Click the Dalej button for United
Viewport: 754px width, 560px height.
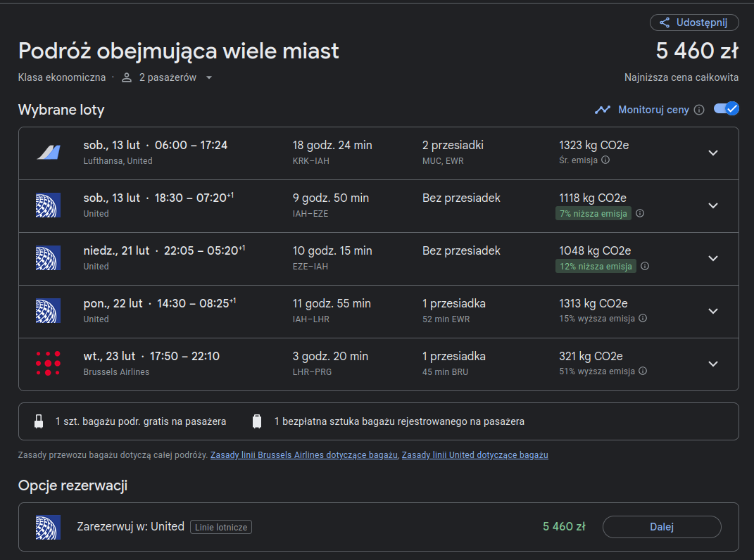[x=662, y=527]
